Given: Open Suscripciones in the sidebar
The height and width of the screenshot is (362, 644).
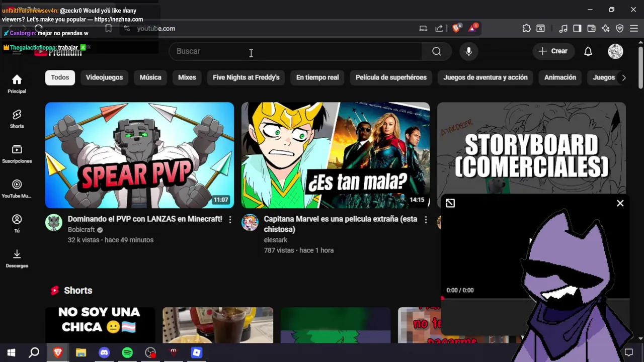Looking at the screenshot, I should (17, 154).
